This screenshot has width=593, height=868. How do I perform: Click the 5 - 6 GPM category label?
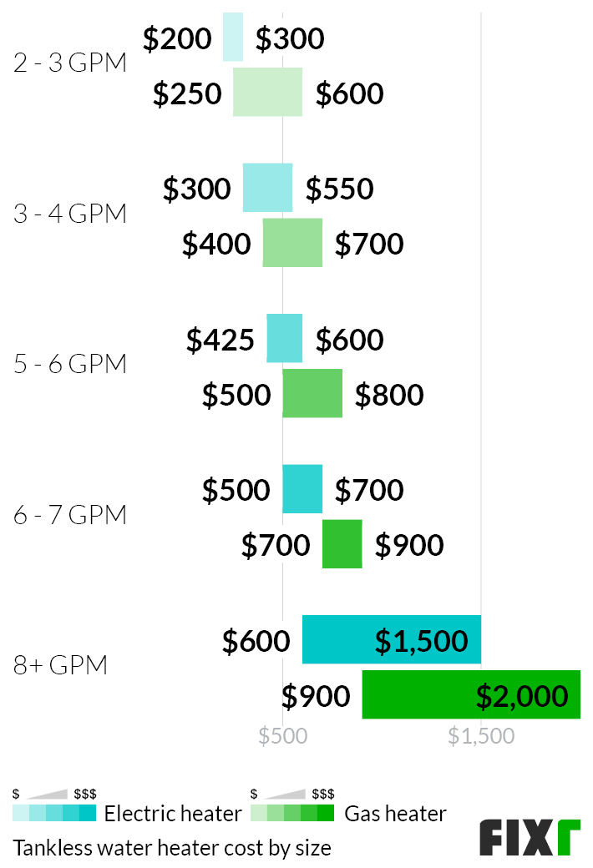[70, 364]
